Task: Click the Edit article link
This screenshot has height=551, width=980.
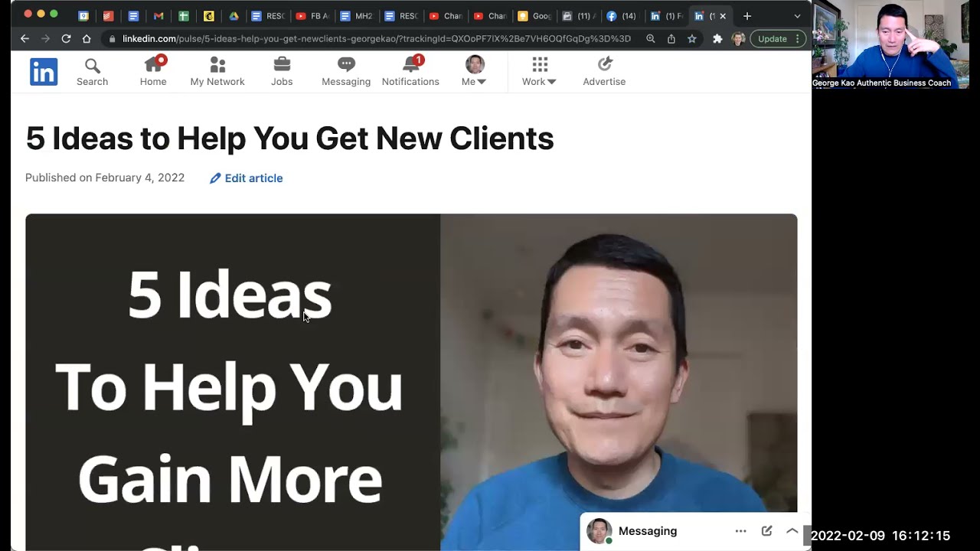Action: (x=246, y=178)
